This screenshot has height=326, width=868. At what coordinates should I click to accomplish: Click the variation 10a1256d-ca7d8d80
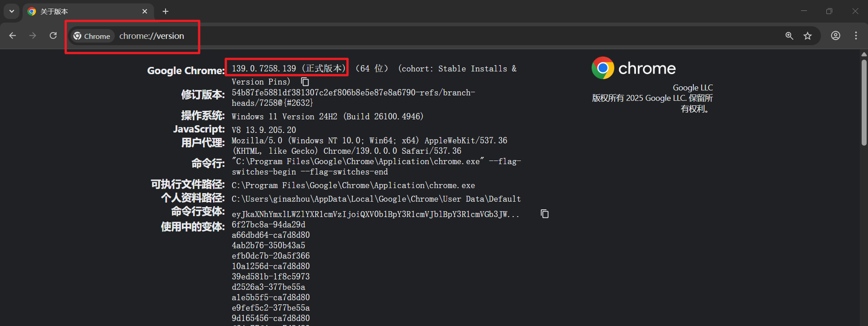pyautogui.click(x=271, y=266)
